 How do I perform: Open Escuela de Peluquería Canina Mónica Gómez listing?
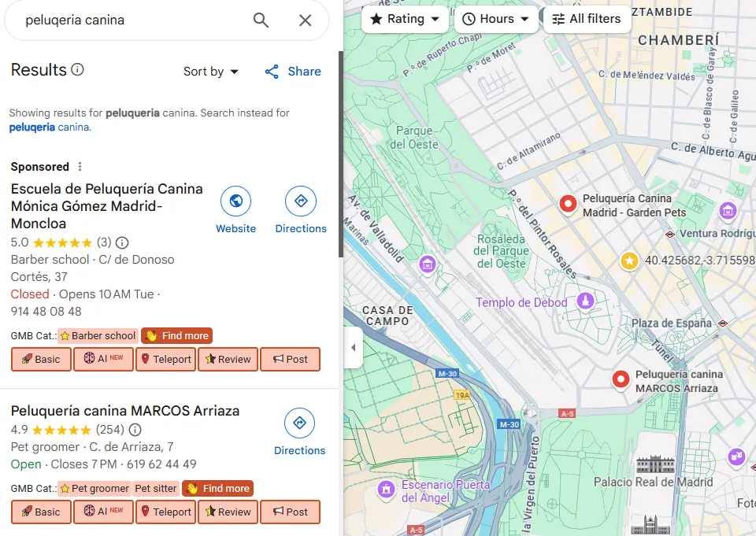click(106, 205)
